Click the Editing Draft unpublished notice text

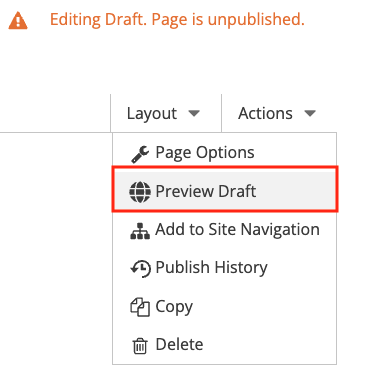pyautogui.click(x=177, y=20)
